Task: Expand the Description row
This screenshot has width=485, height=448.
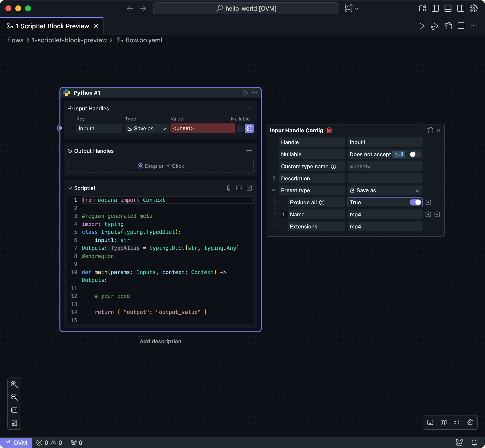Action: pos(274,178)
